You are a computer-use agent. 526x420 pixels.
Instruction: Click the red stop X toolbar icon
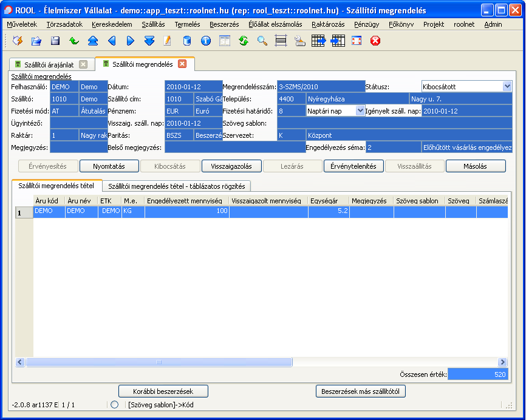pos(375,41)
